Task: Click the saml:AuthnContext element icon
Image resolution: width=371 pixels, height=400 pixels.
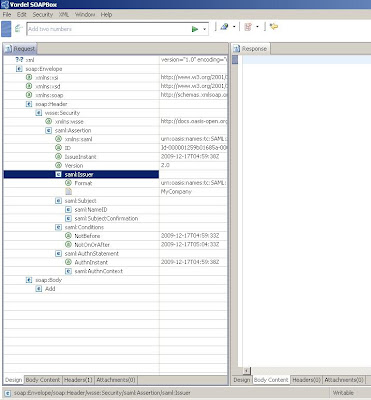Action: click(68, 271)
